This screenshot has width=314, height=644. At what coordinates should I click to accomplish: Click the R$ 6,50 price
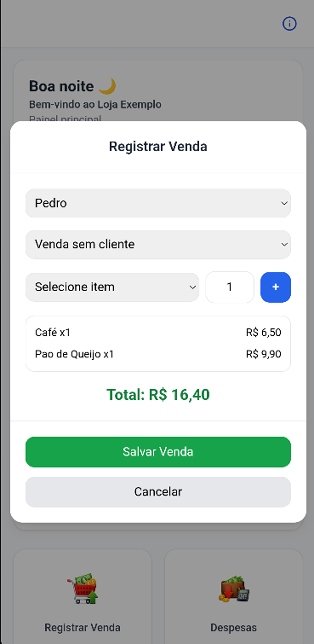pos(263,332)
